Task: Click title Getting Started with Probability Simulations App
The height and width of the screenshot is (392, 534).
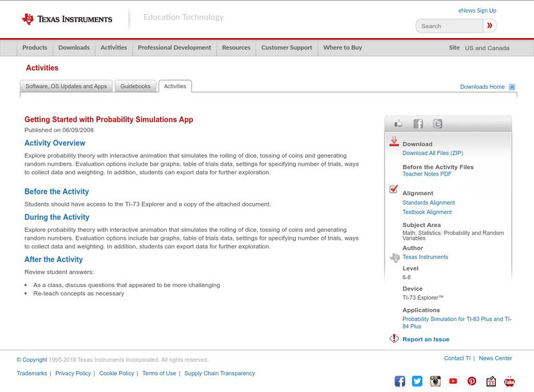Action: coord(109,120)
